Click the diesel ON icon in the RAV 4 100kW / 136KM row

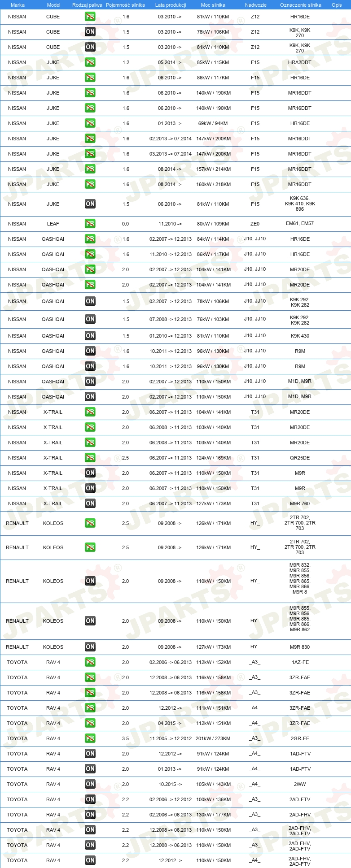[90, 799]
